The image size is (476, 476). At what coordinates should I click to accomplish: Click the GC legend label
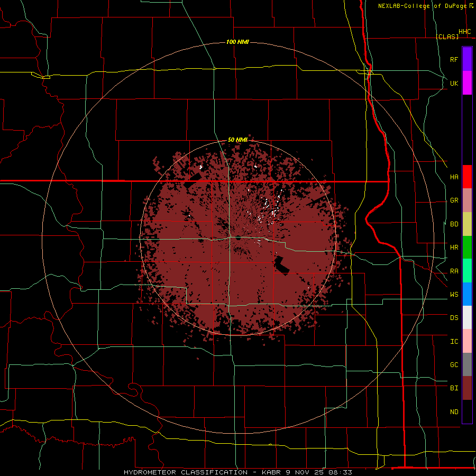click(454, 364)
